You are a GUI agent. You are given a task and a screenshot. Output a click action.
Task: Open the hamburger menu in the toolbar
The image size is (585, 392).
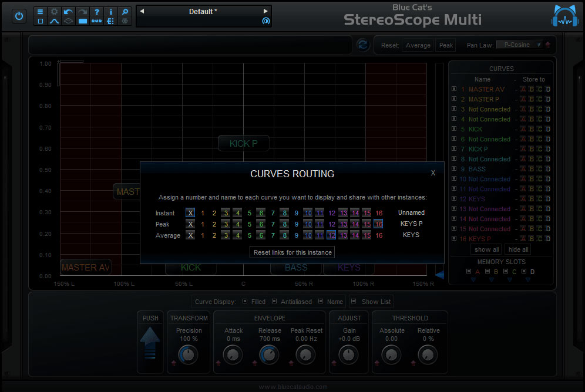[x=41, y=12]
